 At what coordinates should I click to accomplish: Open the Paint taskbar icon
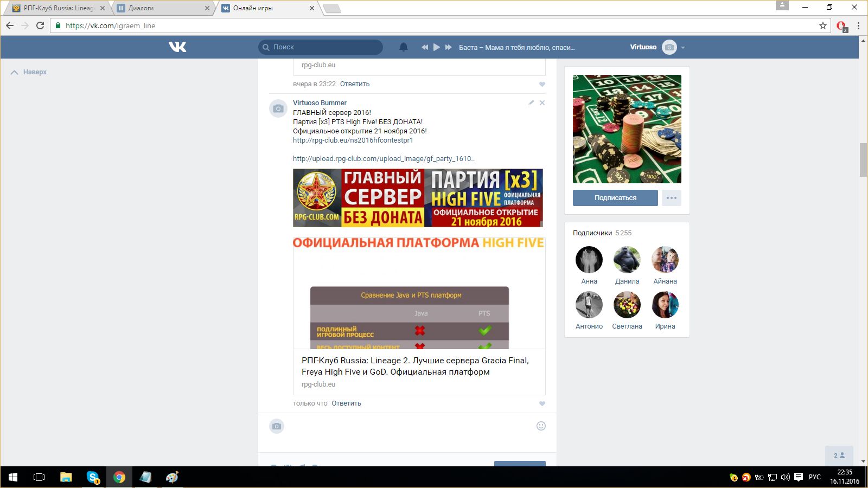coord(172,477)
